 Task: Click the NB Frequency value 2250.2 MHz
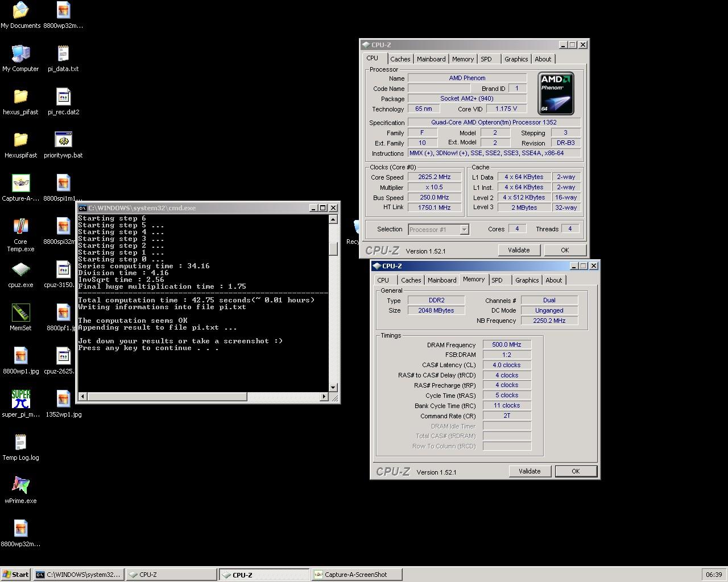[549, 321]
